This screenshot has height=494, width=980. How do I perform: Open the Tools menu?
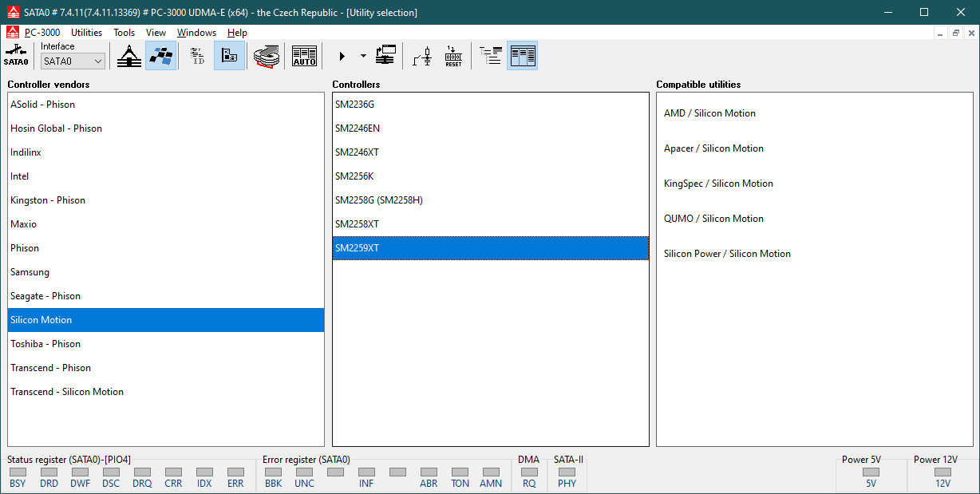124,33
